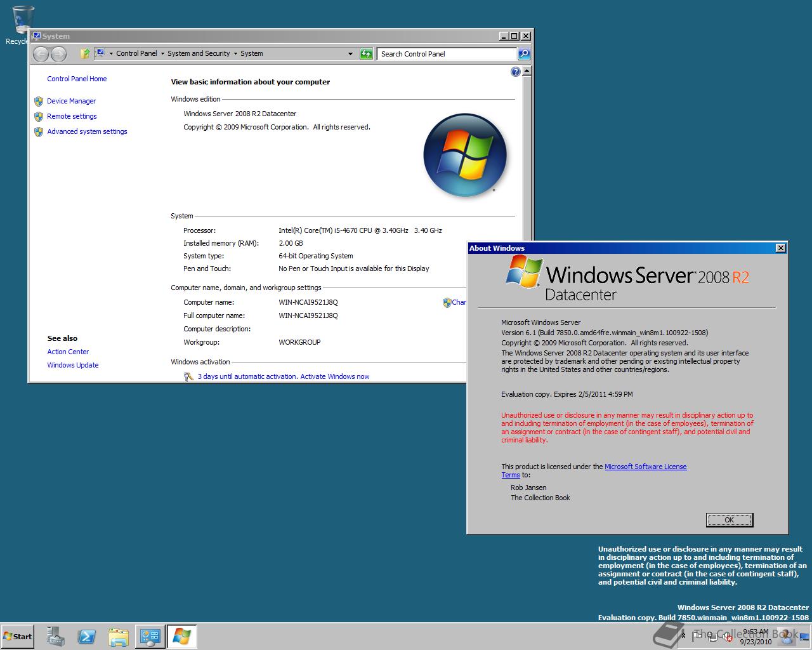Screen dimensions: 812x650
Task: Open Windows Explorer from taskbar
Action: [119, 637]
